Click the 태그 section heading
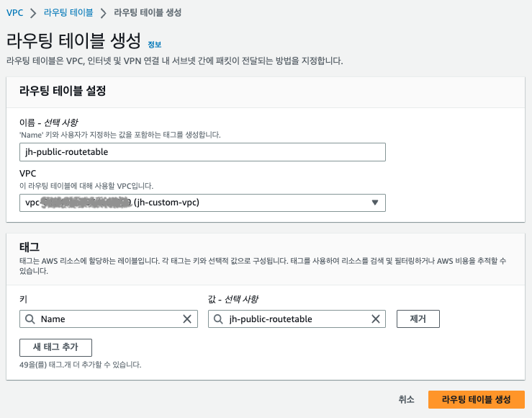This screenshot has width=532, height=418. (x=30, y=247)
